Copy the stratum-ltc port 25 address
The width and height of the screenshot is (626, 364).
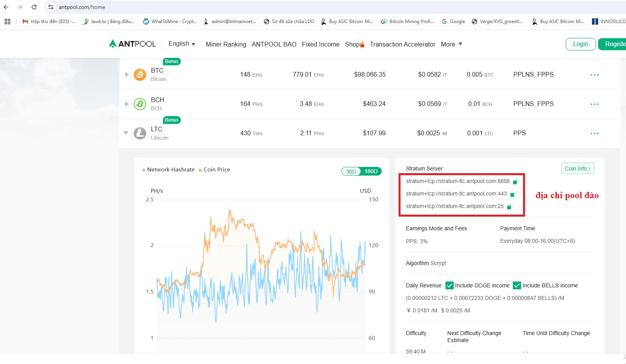pos(509,207)
